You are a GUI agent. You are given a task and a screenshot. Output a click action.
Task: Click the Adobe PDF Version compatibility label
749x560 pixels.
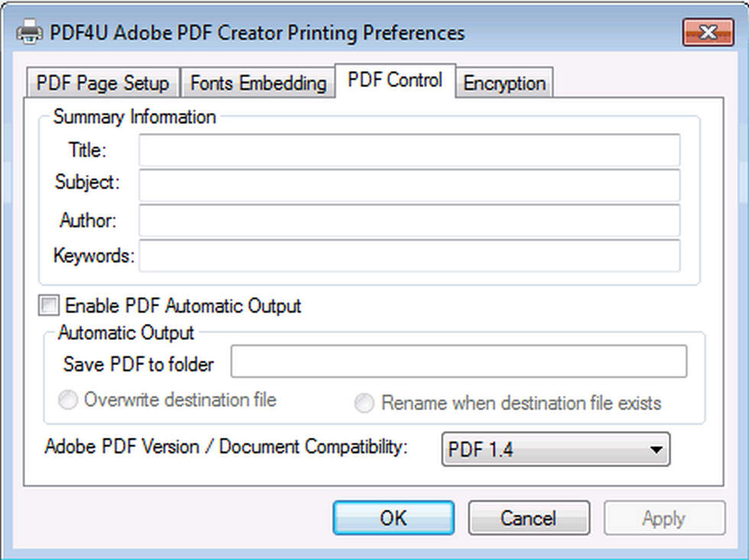pos(226,448)
